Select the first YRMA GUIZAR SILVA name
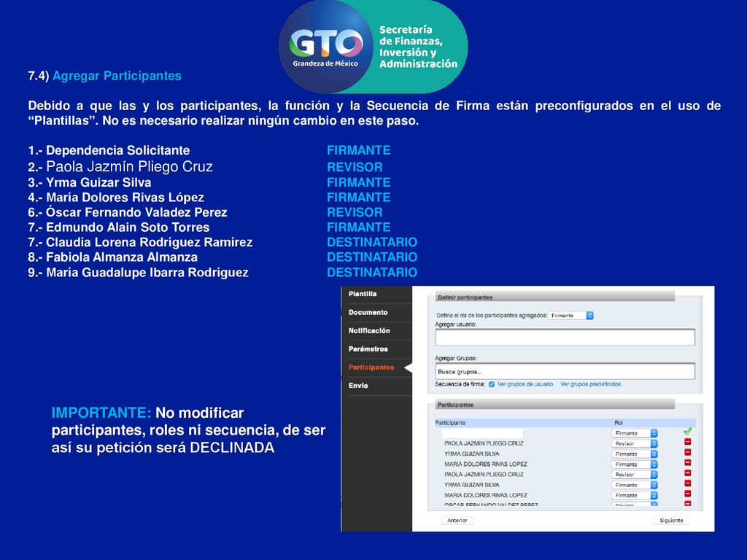This screenshot has height=560, width=747. [472, 454]
